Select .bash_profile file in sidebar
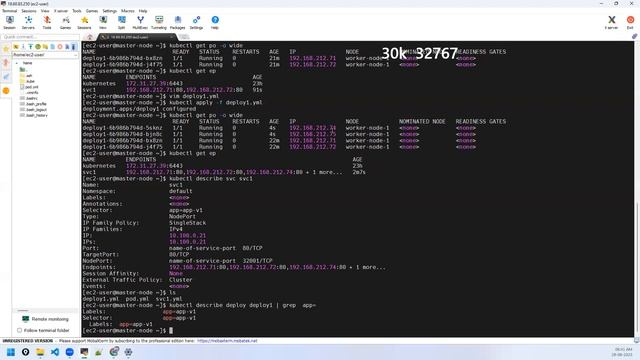This screenshot has height=360, width=640. tap(33, 104)
